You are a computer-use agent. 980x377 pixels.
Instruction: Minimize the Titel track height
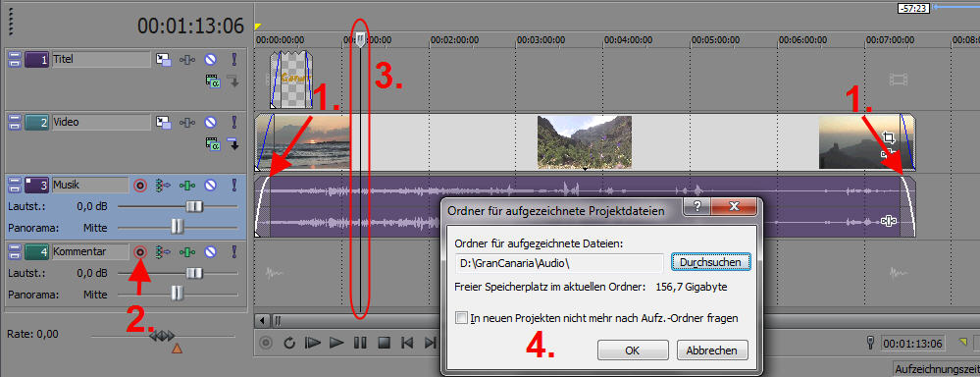coord(15,60)
